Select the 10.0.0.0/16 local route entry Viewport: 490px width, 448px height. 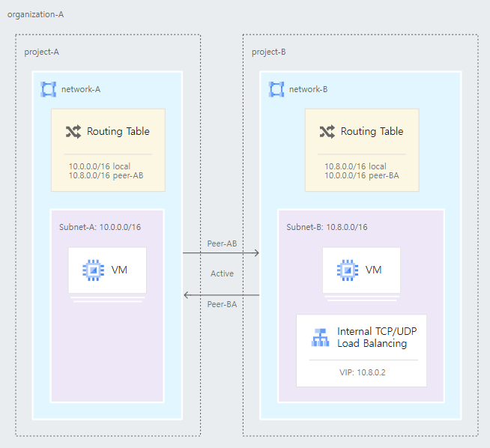[100, 166]
